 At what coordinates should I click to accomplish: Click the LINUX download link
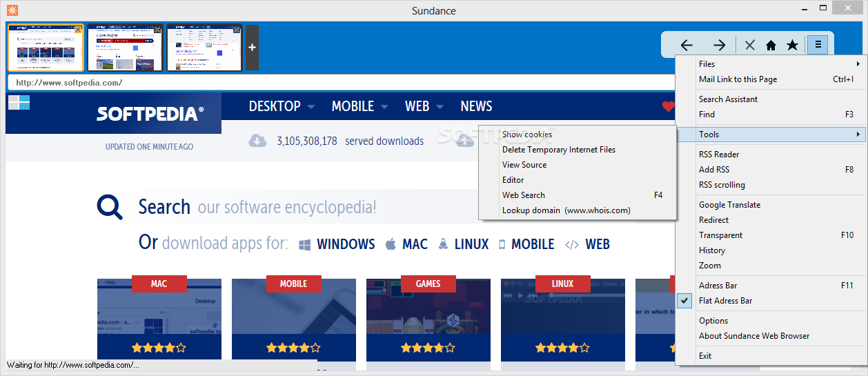[x=463, y=244]
